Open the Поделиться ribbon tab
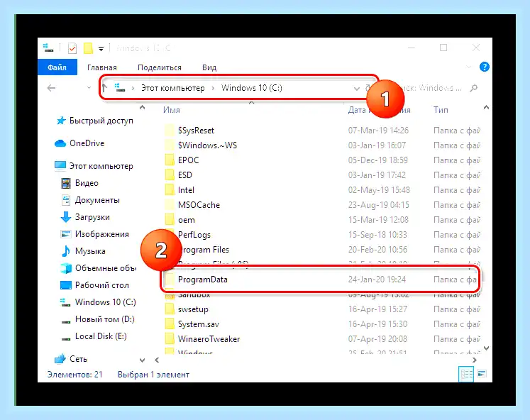This screenshot has width=530, height=420. [x=159, y=67]
